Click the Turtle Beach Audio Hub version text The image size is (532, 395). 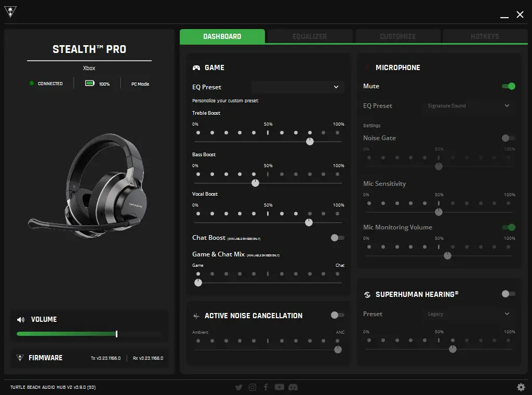tap(53, 387)
